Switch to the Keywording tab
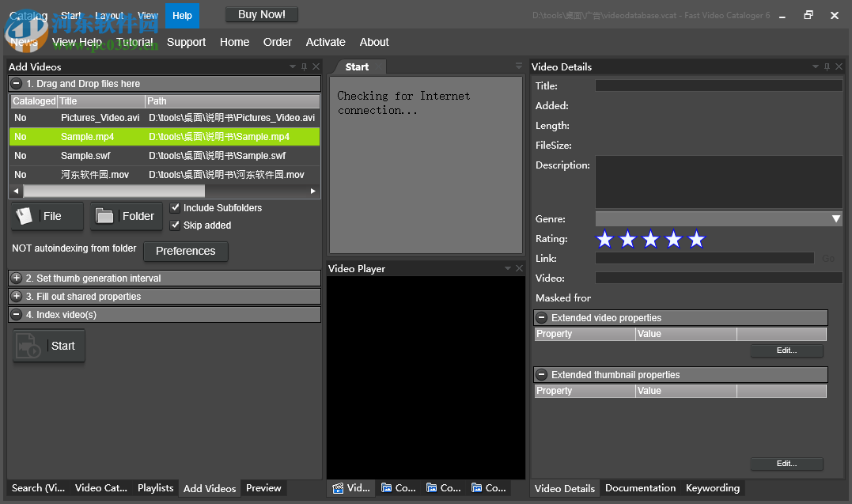Viewport: 852px width, 504px height. pos(712,488)
